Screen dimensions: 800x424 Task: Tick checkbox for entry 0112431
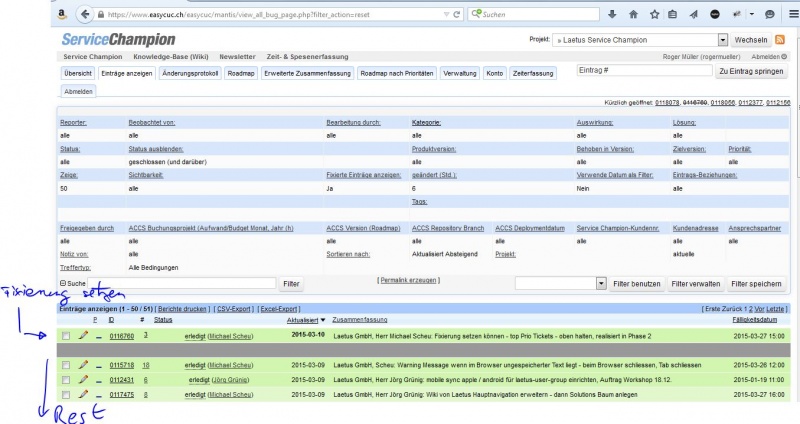[x=66, y=380]
